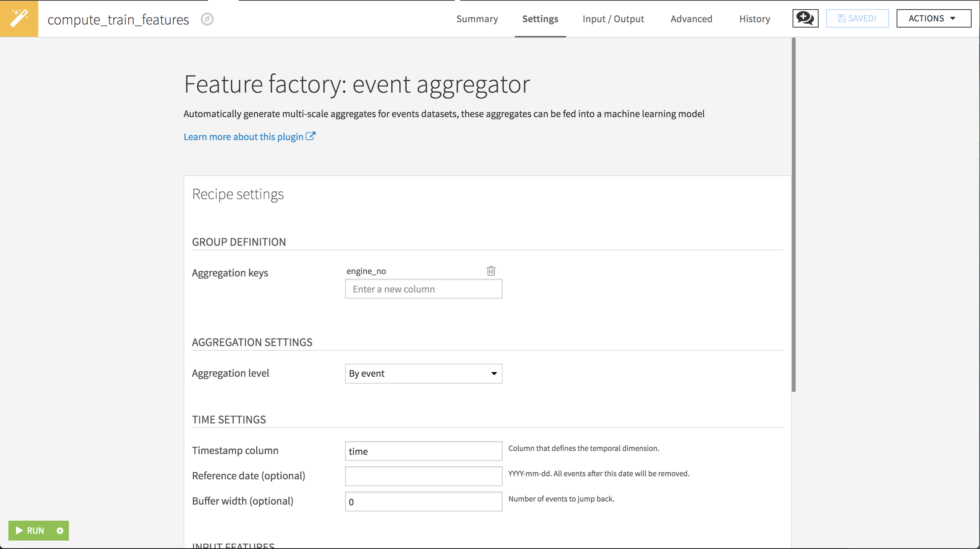The image size is (980, 549).
Task: Delete the engine_no aggregation key
Action: 491,271
